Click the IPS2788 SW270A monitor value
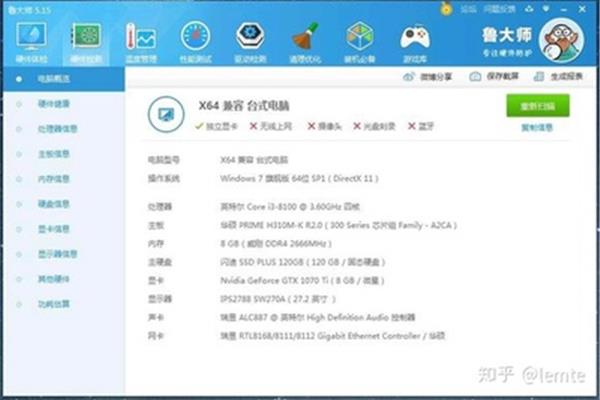Image resolution: width=600 pixels, height=400 pixels. pos(278,299)
